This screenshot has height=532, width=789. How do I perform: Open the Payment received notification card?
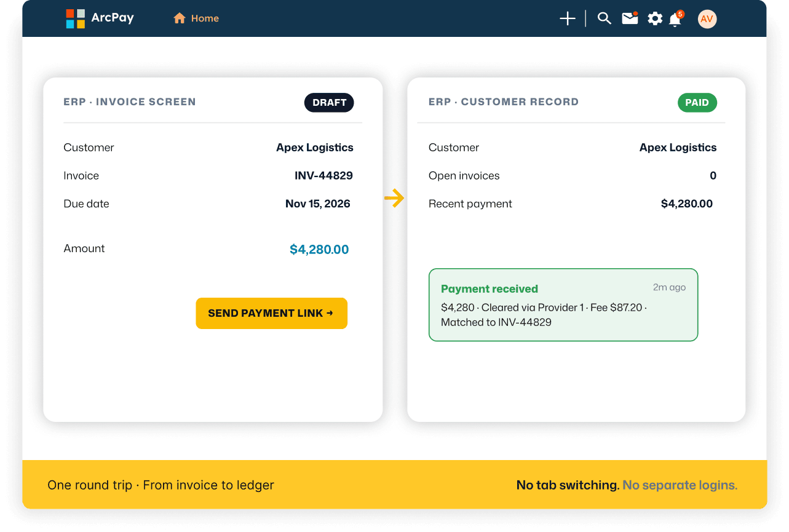tap(563, 304)
